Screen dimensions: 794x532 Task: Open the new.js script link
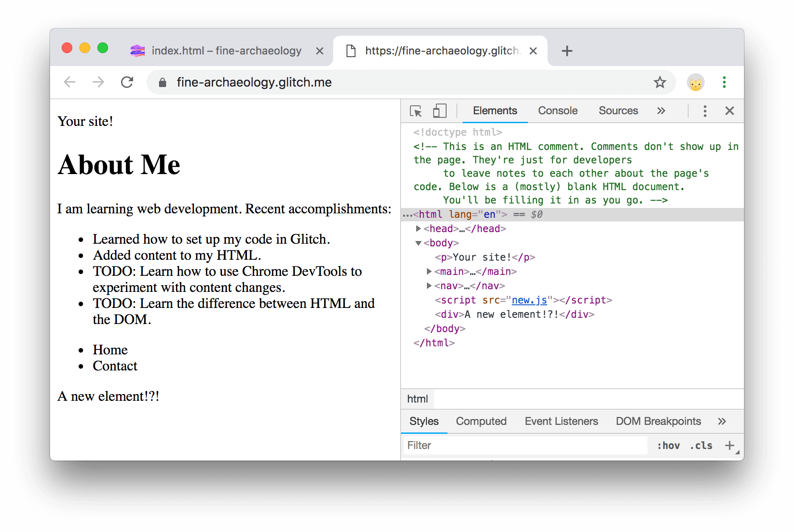tap(529, 300)
